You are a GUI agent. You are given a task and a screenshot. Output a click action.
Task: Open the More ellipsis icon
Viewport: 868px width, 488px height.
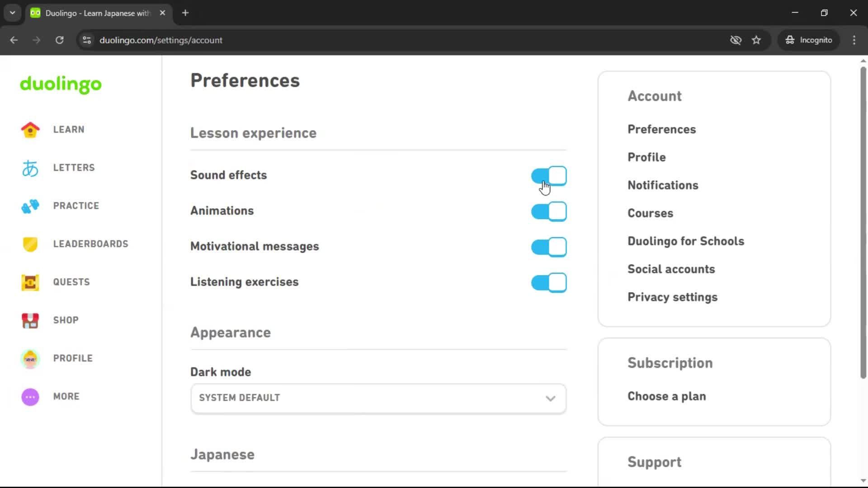tap(30, 396)
